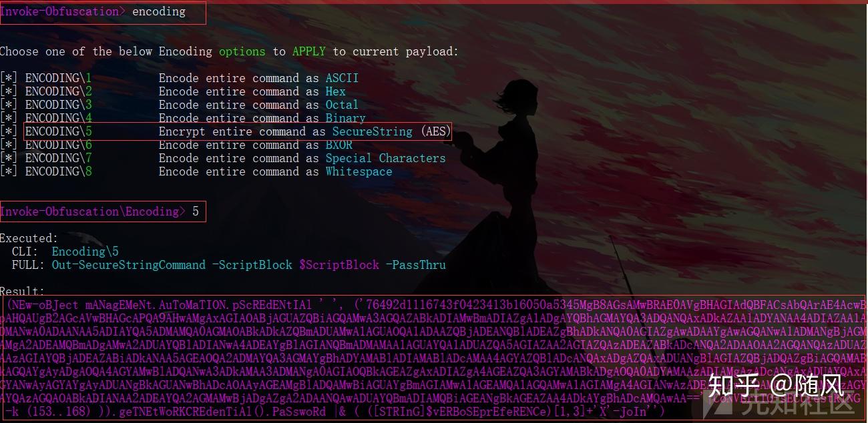Select the ENCODING\4 Binary option line
Image resolution: width=868 pixels, height=423 pixels.
183,118
